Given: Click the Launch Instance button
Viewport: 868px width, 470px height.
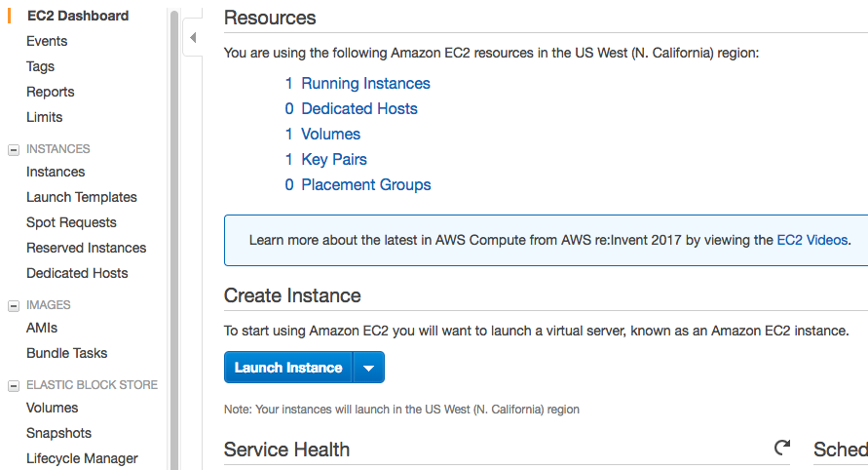Looking at the screenshot, I should pyautogui.click(x=288, y=368).
